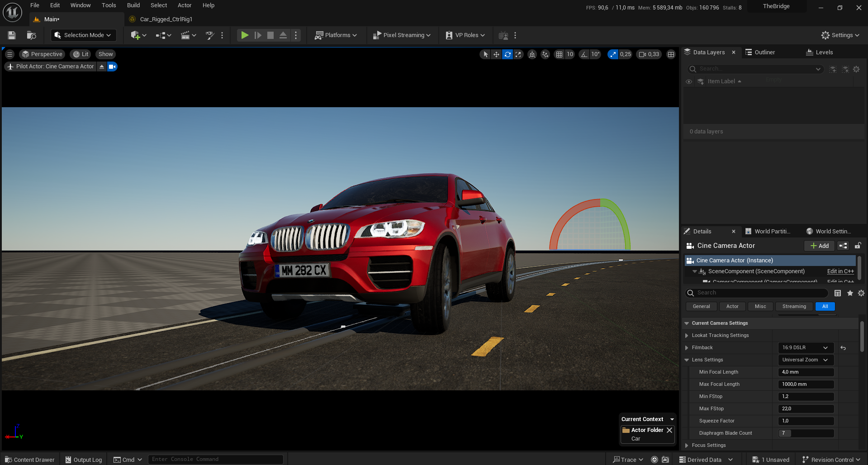Click Edit in C++ for SceneComponent
Screen dimensions: 868x465
click(x=840, y=271)
